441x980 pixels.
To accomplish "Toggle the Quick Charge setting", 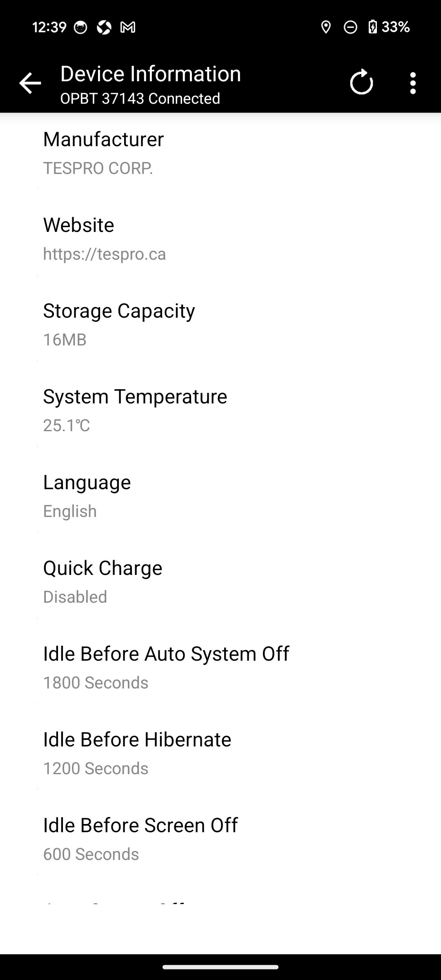I will [x=220, y=582].
